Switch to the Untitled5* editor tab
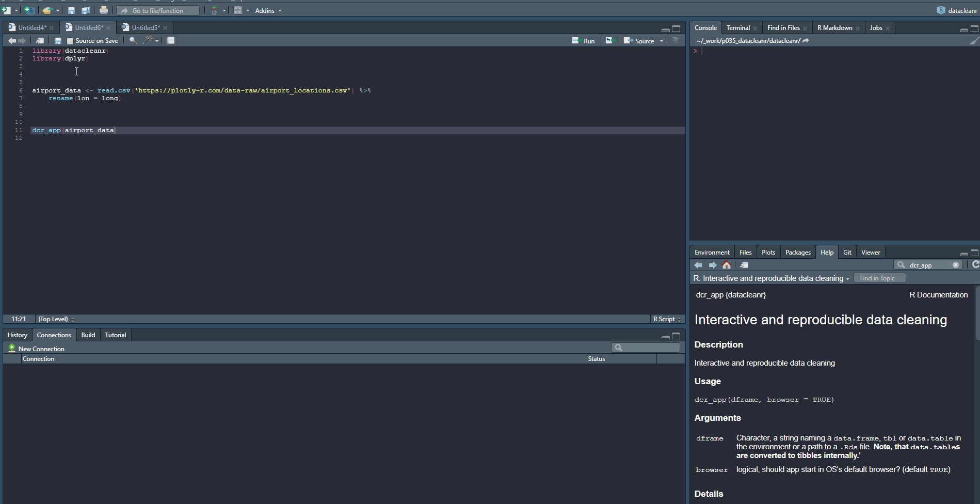Image resolution: width=980 pixels, height=504 pixels. [x=146, y=28]
